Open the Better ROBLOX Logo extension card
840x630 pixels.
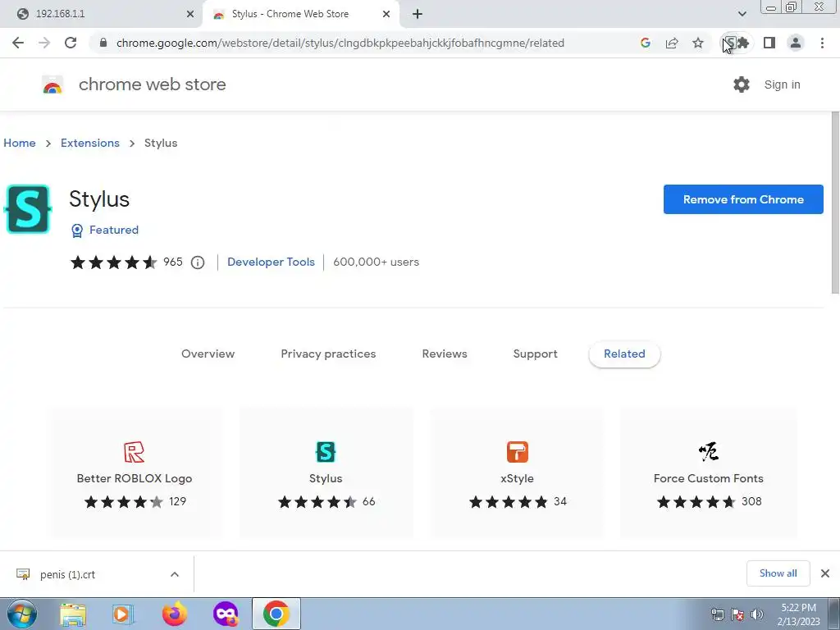[135, 473]
